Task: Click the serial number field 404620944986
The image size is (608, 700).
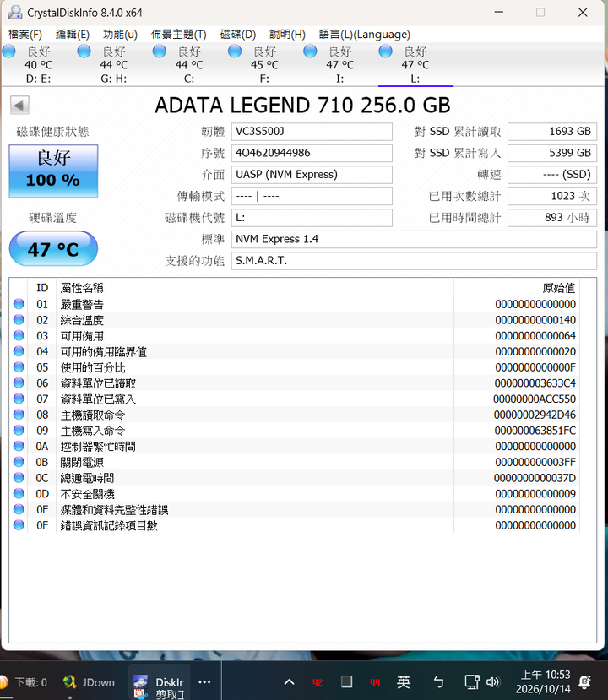Action: click(x=312, y=153)
